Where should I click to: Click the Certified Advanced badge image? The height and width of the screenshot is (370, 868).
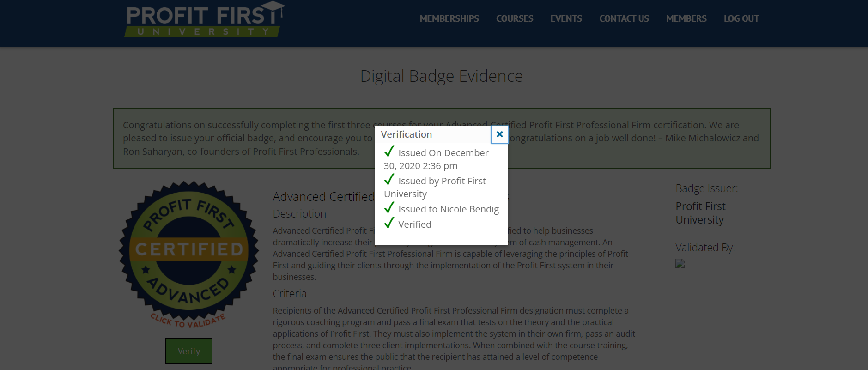(188, 251)
